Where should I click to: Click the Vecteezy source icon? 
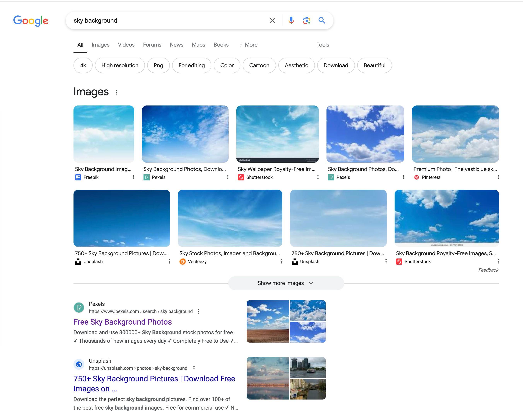click(182, 262)
